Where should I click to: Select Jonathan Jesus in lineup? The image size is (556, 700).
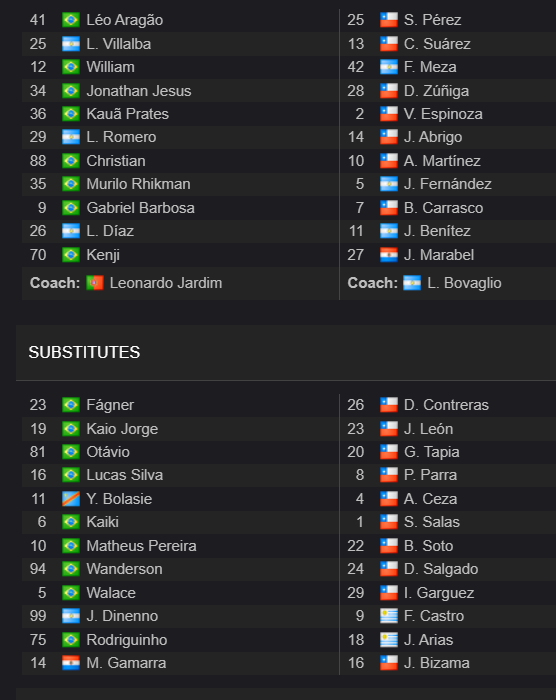click(x=138, y=91)
